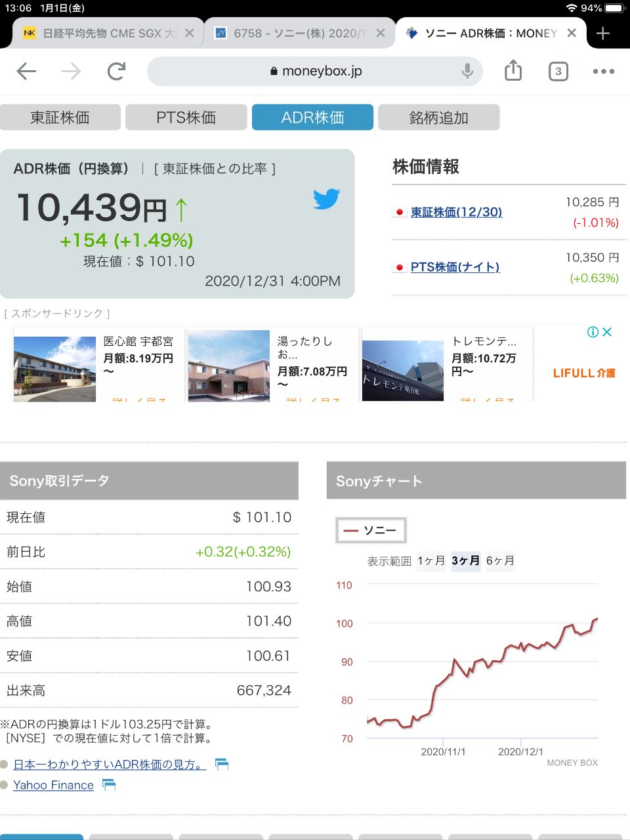Click the 前日比 +0.32(+0.32%) value
The height and width of the screenshot is (840, 630).
pyautogui.click(x=243, y=552)
